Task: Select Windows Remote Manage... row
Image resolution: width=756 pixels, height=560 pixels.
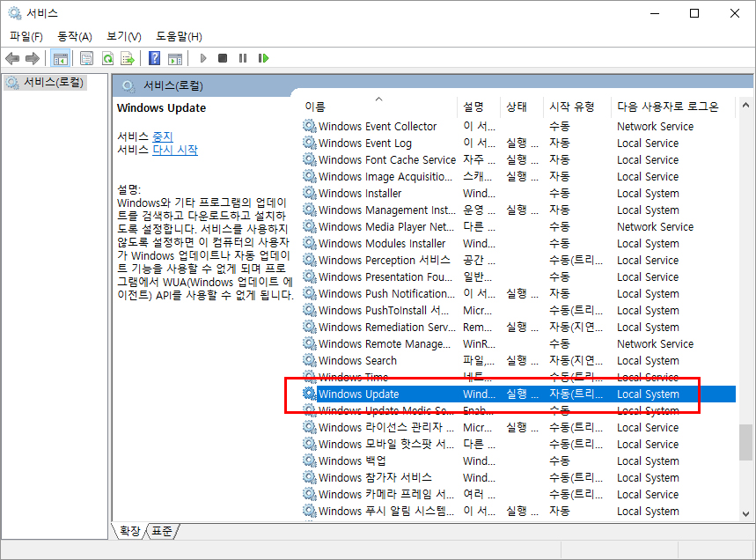Action: pyautogui.click(x=518, y=343)
